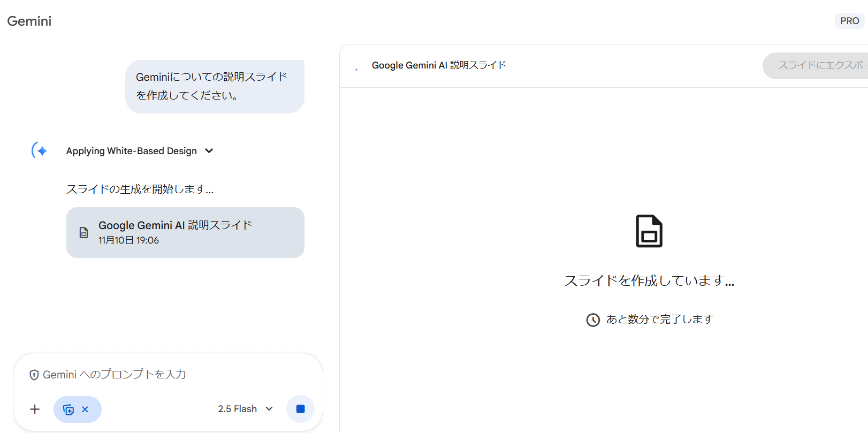Stop the response with the square button
The width and height of the screenshot is (868, 433).
(300, 409)
